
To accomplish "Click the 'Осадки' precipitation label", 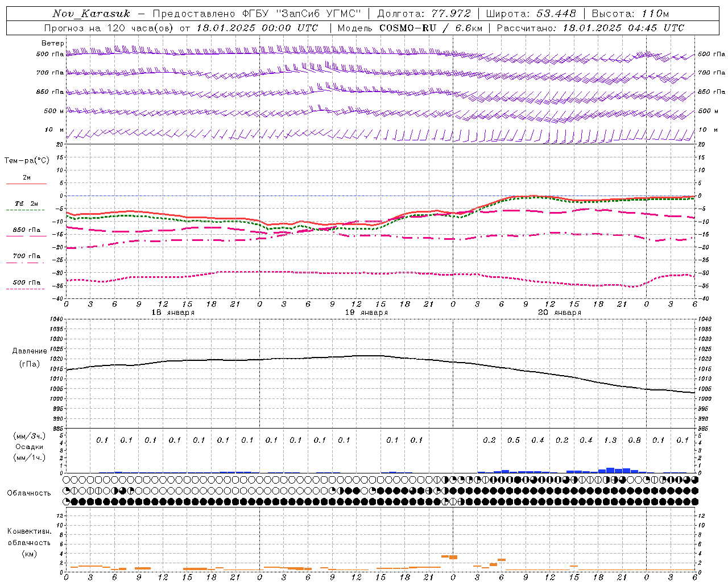I will 30,447.
